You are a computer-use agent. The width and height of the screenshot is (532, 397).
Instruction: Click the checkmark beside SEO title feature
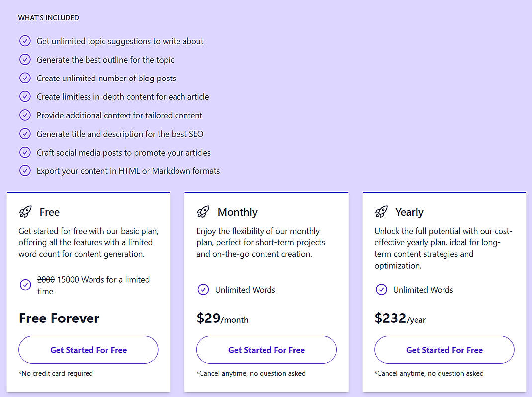click(x=25, y=134)
